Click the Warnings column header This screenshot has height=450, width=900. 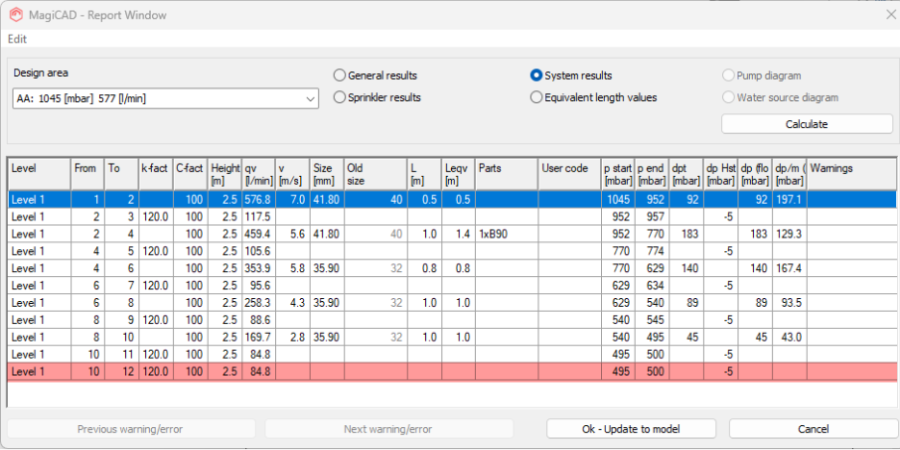[851, 174]
